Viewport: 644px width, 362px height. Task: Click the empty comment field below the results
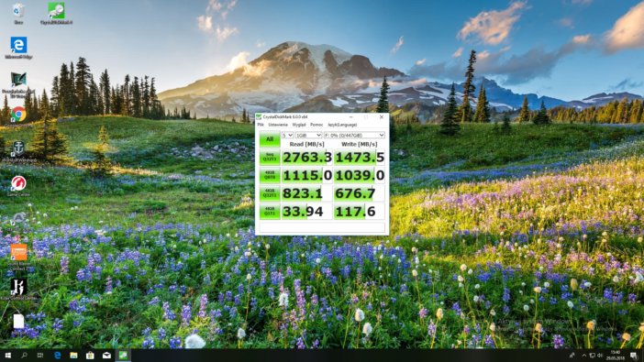[322, 227]
